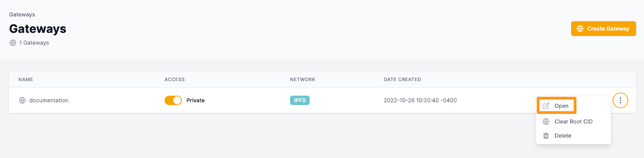
Task: Click the globe icon in Create Gateway button
Action: coord(580,29)
